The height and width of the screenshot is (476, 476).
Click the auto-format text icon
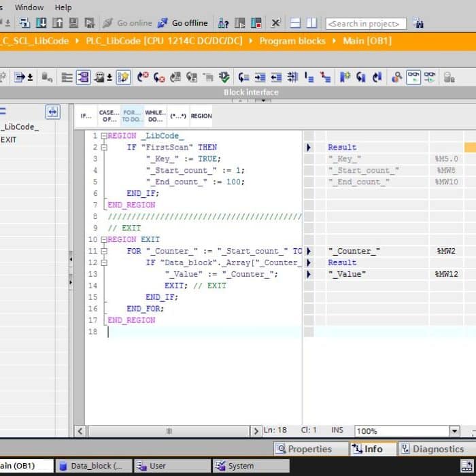click(292, 78)
